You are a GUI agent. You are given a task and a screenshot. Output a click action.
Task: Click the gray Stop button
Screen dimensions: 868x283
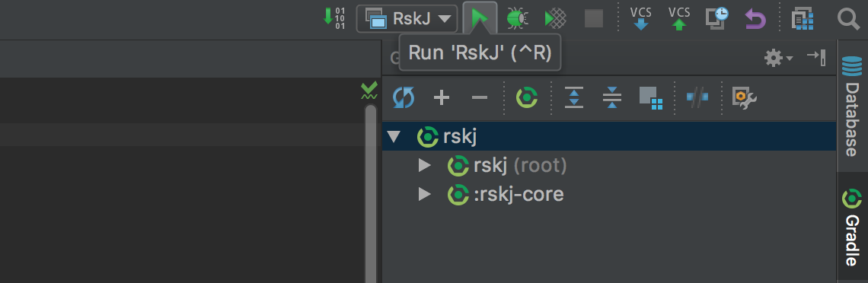click(594, 19)
